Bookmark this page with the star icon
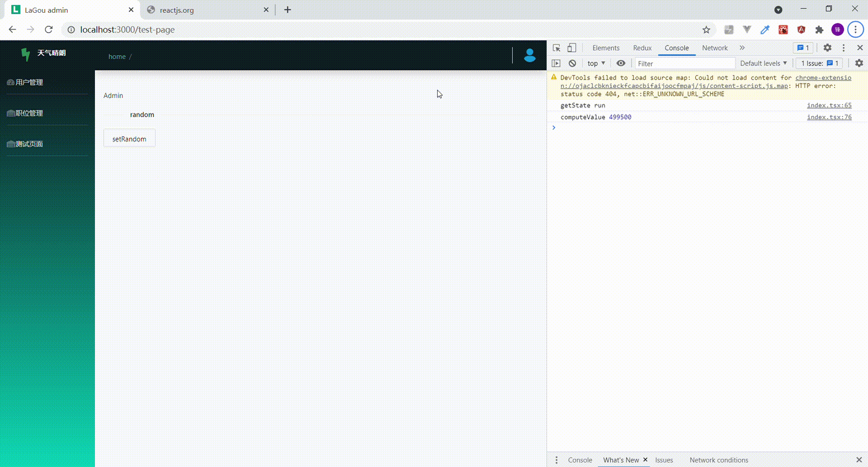 click(x=706, y=30)
